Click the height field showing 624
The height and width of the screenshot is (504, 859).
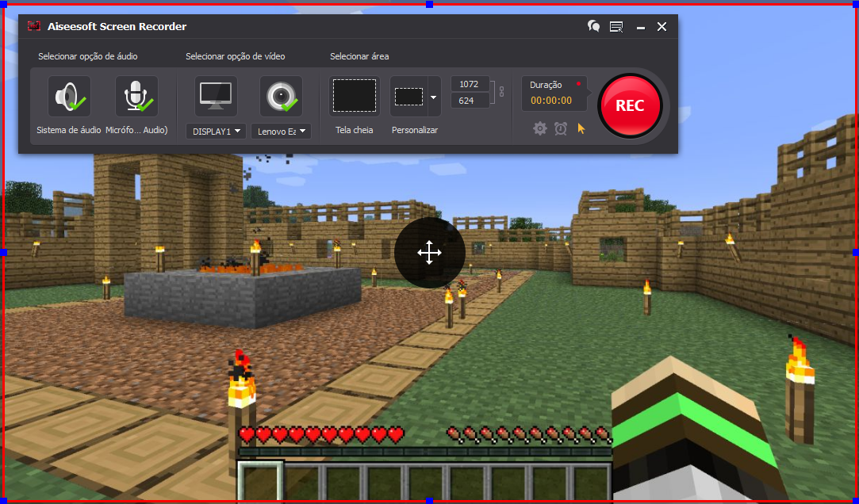pyautogui.click(x=470, y=101)
